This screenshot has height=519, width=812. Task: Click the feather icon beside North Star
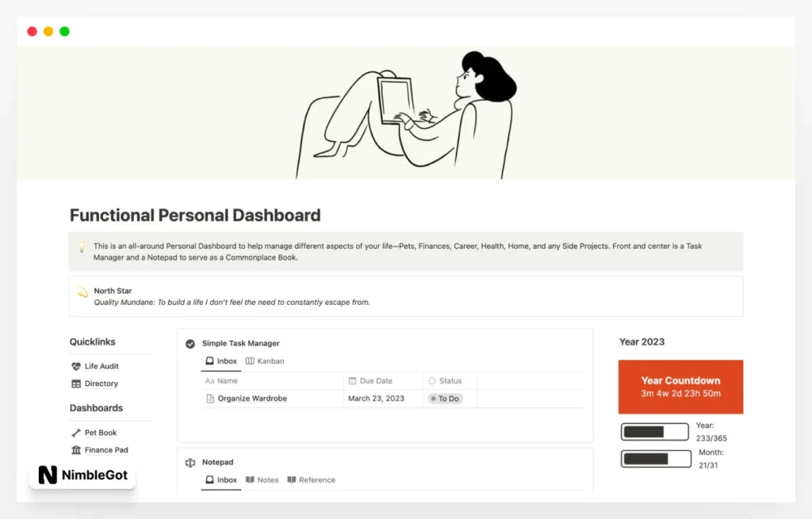[82, 291]
